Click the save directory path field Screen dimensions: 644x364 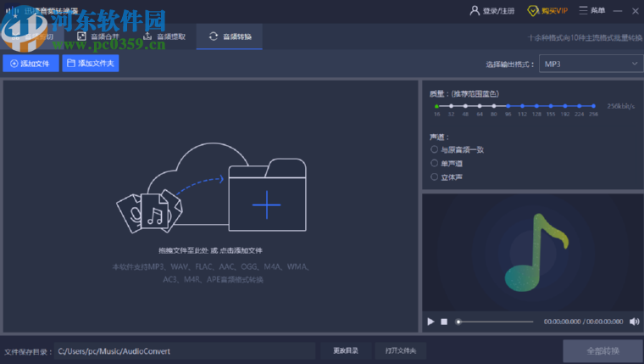185,351
